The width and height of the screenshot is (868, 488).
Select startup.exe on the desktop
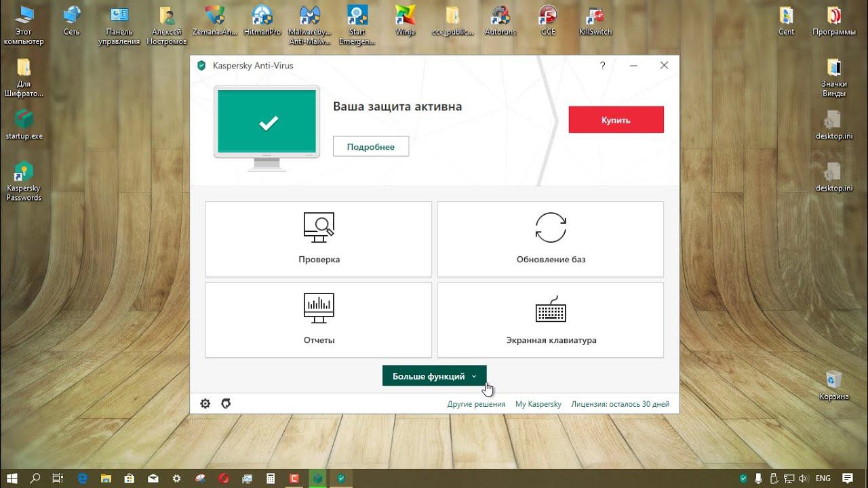tap(24, 125)
